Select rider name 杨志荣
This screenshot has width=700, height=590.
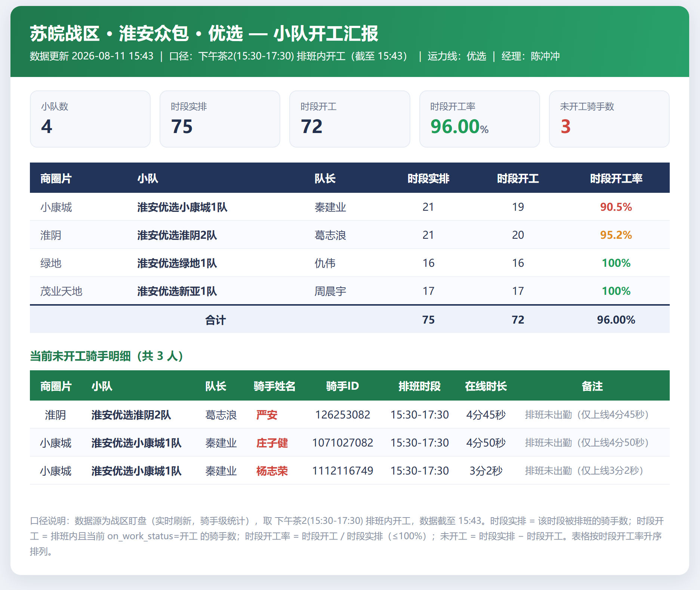272,471
